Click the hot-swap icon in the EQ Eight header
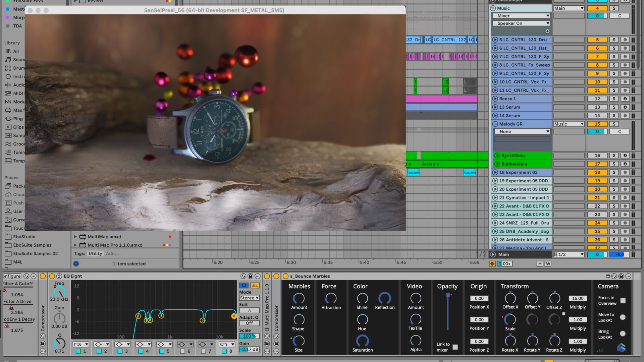Viewport: 644px width, 362px height. coord(244,276)
